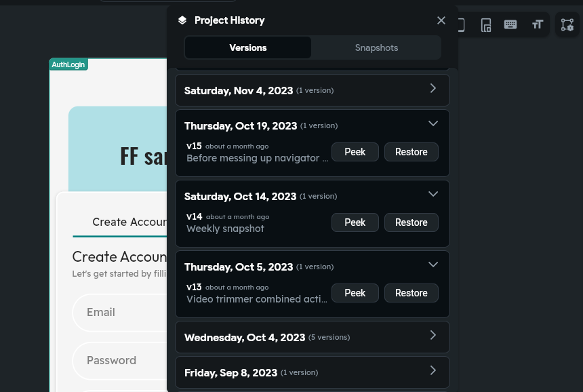Restore version v14 Weekly snapshot

coord(411,222)
